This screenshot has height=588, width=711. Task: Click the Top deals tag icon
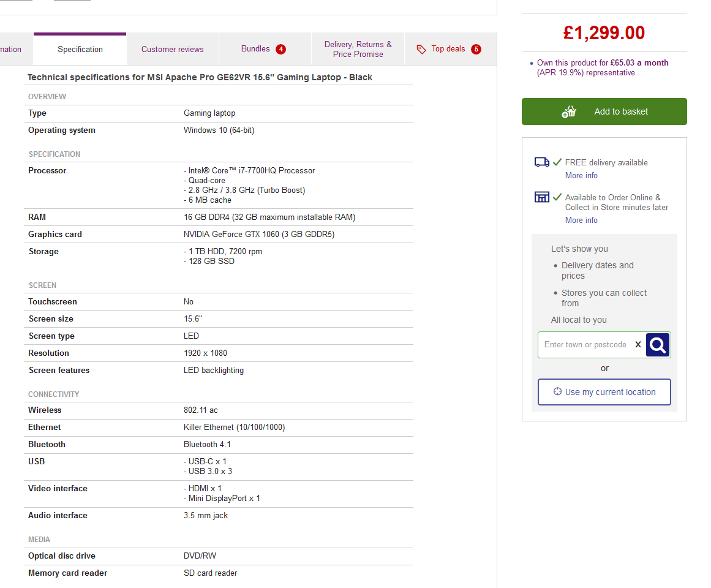(421, 50)
